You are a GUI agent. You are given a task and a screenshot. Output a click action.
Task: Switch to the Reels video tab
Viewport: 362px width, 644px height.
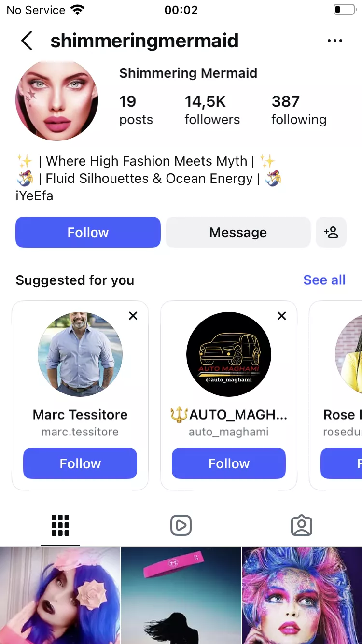tap(181, 525)
